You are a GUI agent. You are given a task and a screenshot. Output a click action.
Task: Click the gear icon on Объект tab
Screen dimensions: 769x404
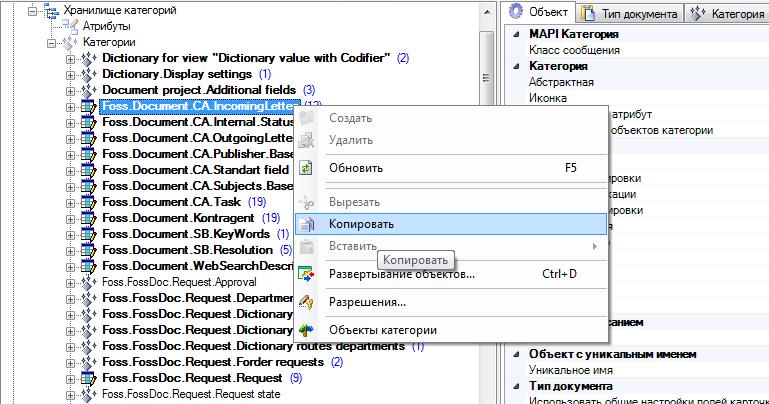[517, 12]
